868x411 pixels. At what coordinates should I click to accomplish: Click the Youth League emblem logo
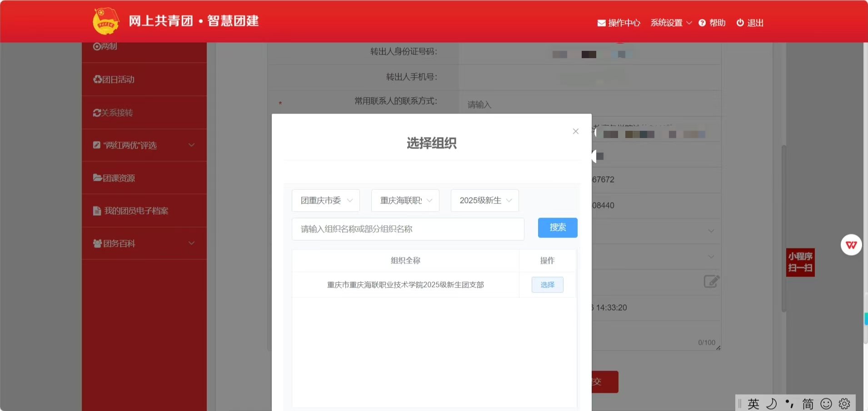click(x=105, y=21)
